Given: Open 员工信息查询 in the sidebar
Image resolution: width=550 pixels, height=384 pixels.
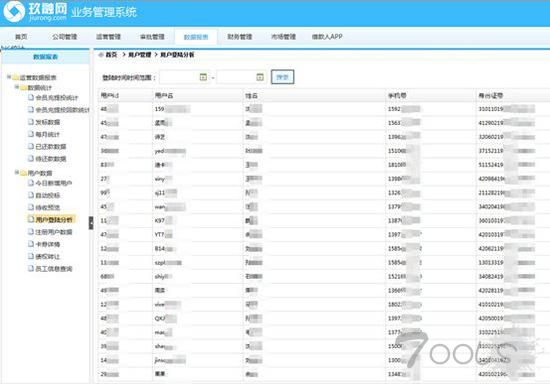Looking at the screenshot, I should (x=54, y=269).
